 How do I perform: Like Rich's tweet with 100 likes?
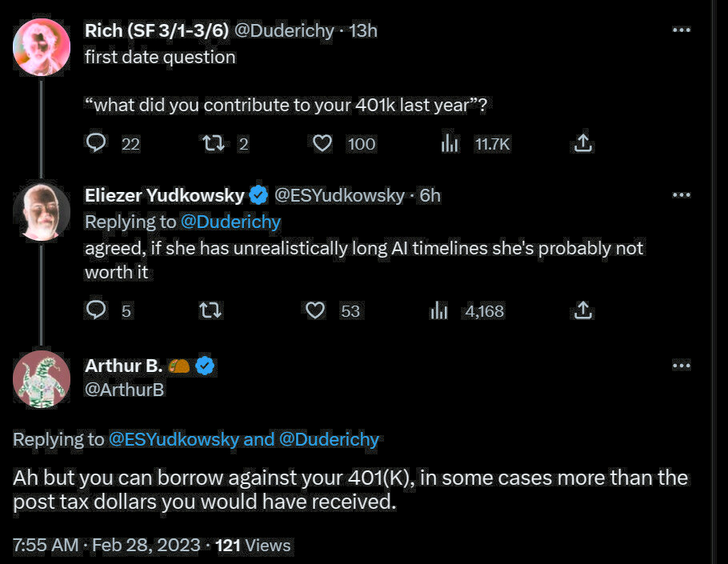point(322,143)
